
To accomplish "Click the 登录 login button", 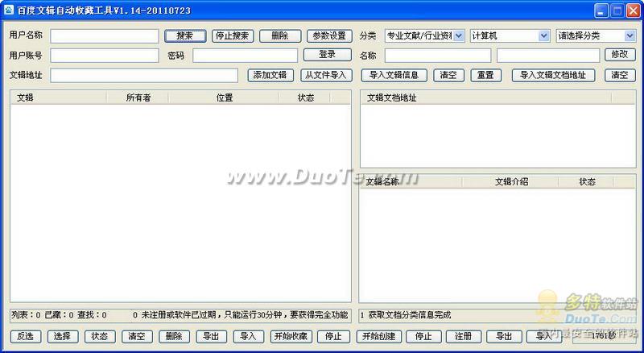I will (x=328, y=55).
